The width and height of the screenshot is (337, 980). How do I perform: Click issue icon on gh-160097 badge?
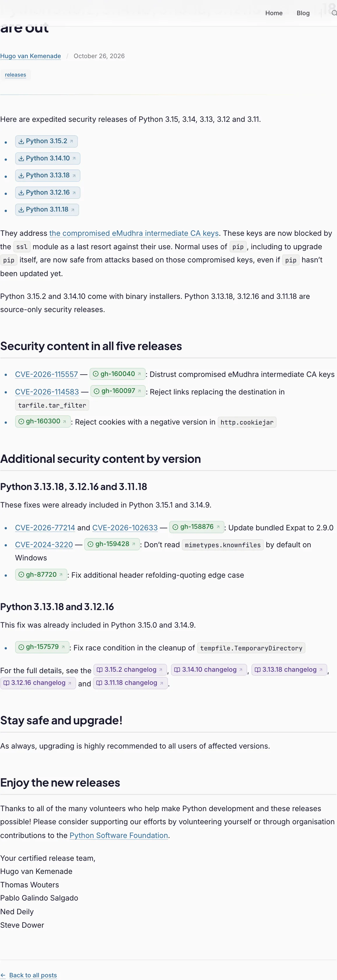click(97, 391)
